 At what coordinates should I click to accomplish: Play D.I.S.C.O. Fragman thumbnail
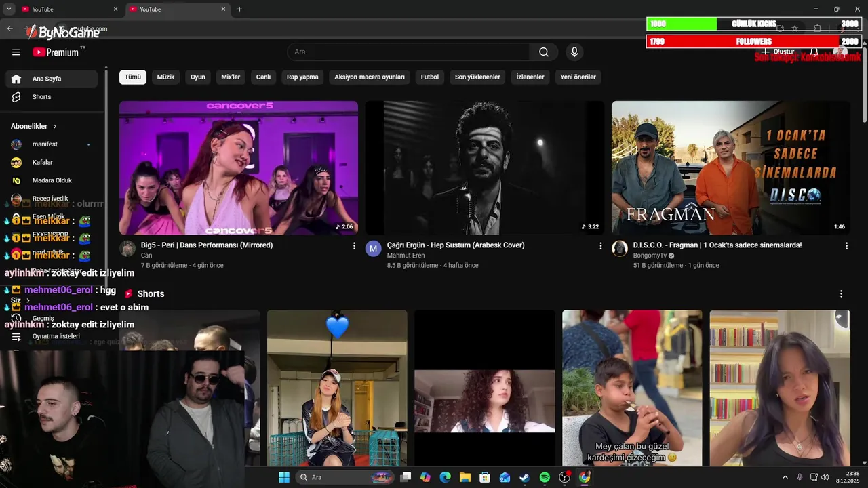click(x=731, y=168)
